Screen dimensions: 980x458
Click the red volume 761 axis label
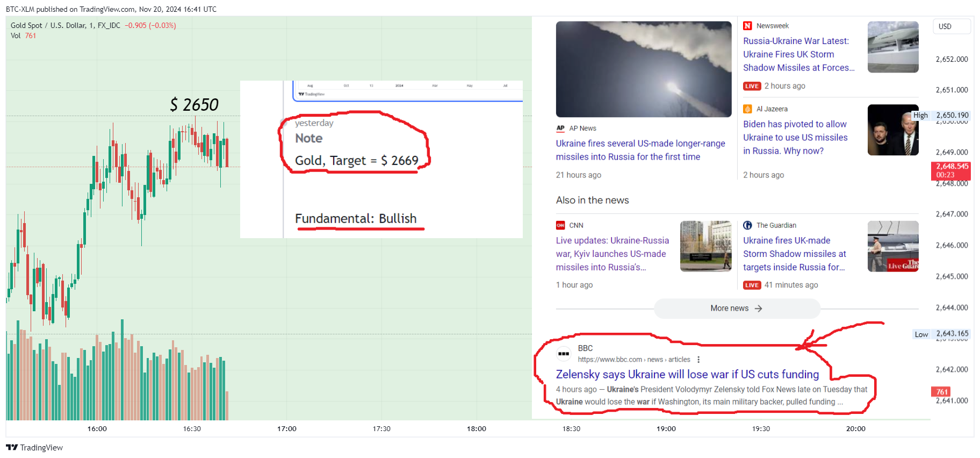[942, 392]
